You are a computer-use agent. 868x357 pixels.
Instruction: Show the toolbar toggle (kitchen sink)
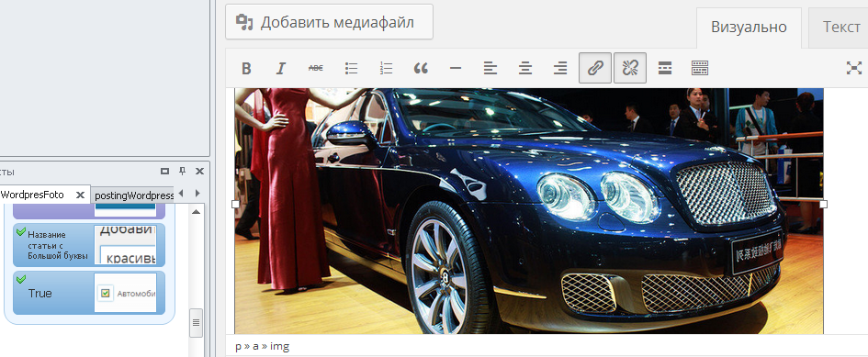[700, 68]
